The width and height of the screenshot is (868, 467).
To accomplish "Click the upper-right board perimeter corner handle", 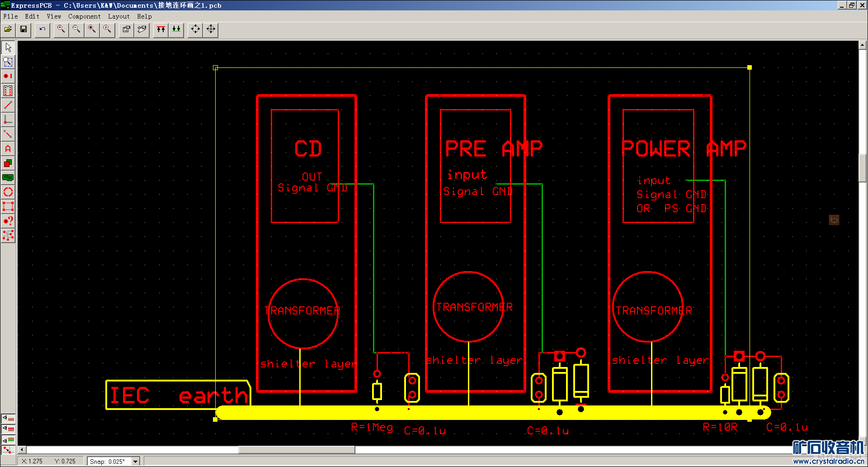I will [x=750, y=67].
